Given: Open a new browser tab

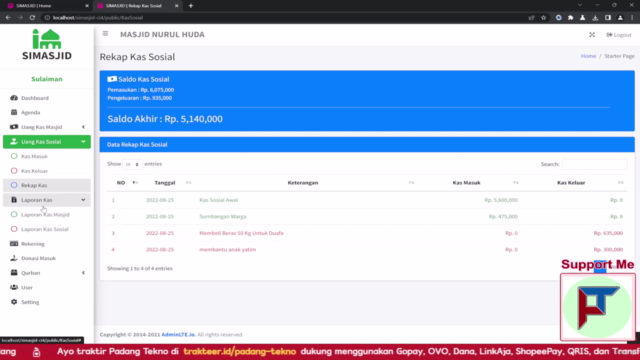Looking at the screenshot, I should [191, 6].
